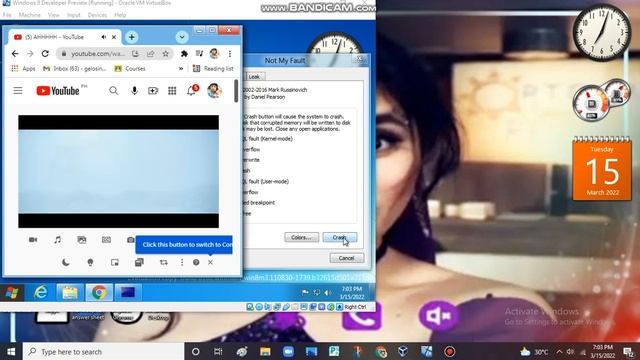Open the VirtualBox Help menu
The height and width of the screenshot is (360, 640).
[120, 15]
